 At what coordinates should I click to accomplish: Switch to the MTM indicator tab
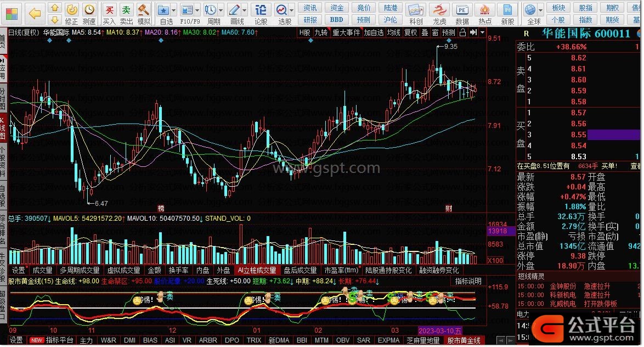point(321,340)
